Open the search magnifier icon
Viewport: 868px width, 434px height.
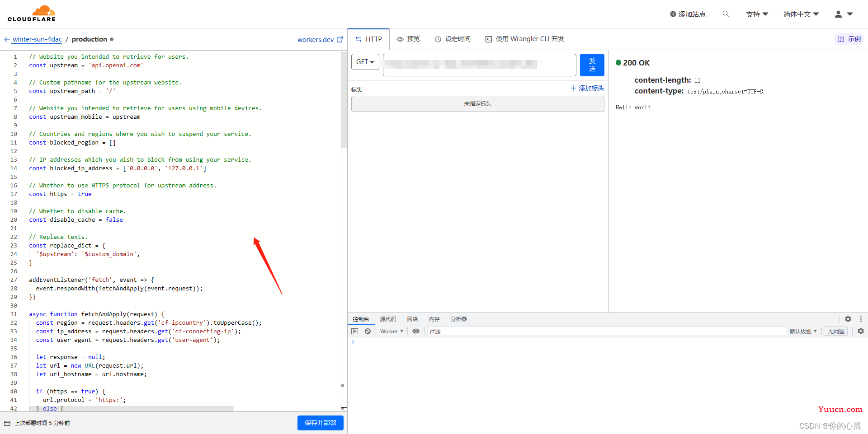coord(726,14)
